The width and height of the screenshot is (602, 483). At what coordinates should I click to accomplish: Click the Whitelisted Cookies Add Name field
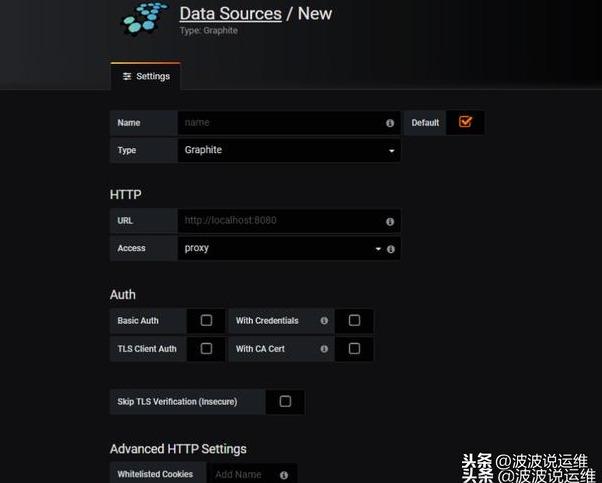[x=252, y=475]
